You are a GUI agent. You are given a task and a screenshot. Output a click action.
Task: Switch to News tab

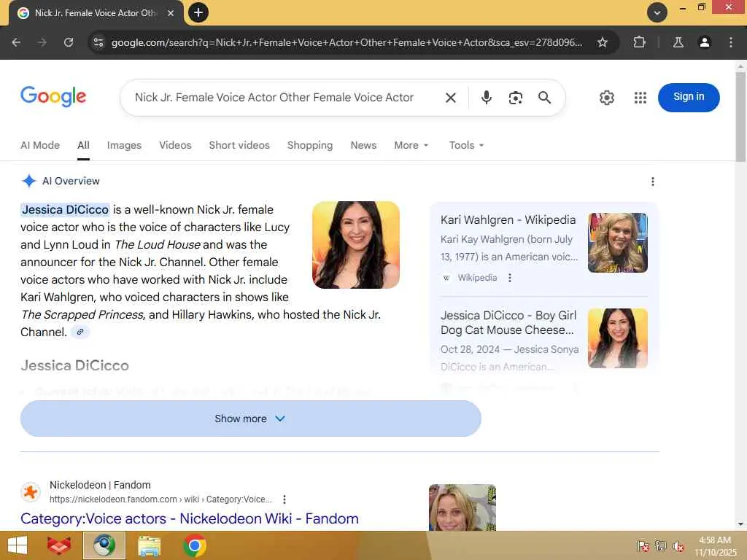point(363,145)
